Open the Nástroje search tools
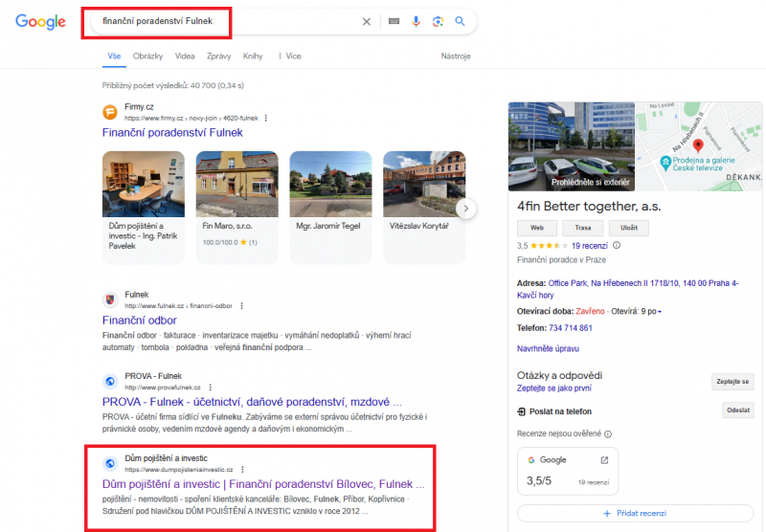The image size is (766, 532). coord(456,56)
